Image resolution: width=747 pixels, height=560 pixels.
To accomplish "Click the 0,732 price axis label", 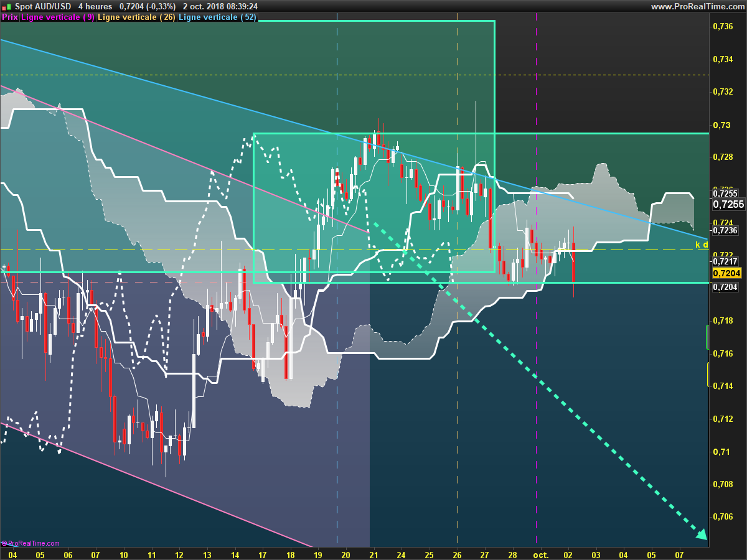I will click(722, 91).
